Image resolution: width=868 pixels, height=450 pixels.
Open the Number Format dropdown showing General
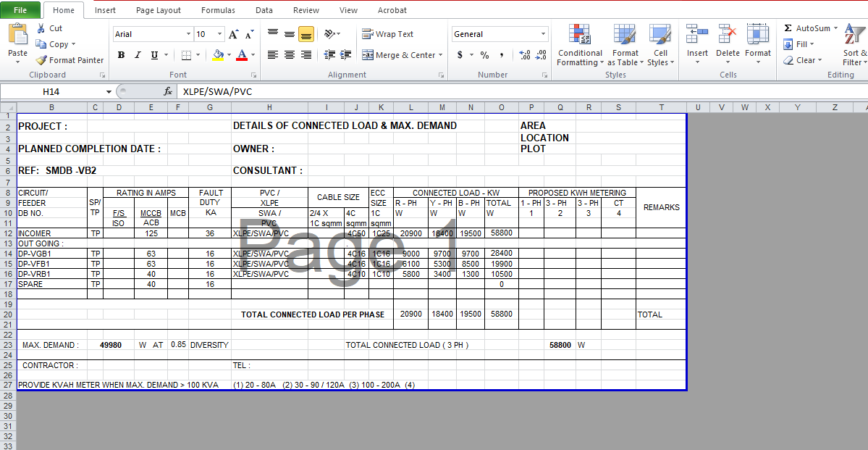pyautogui.click(x=500, y=33)
